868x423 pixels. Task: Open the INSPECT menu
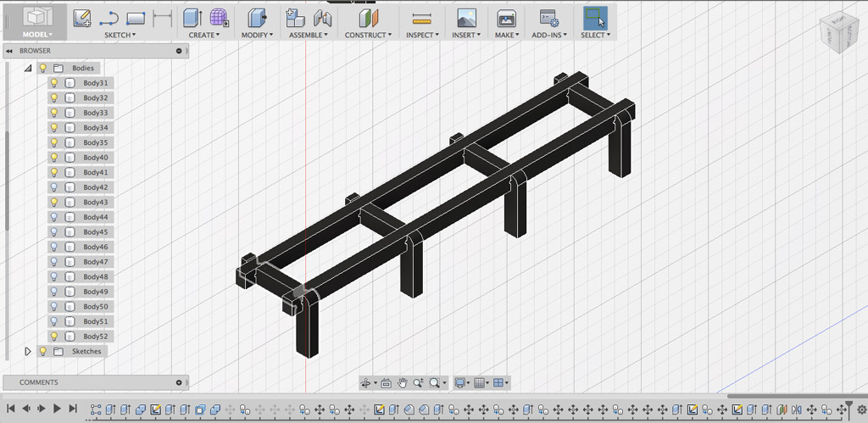point(422,35)
